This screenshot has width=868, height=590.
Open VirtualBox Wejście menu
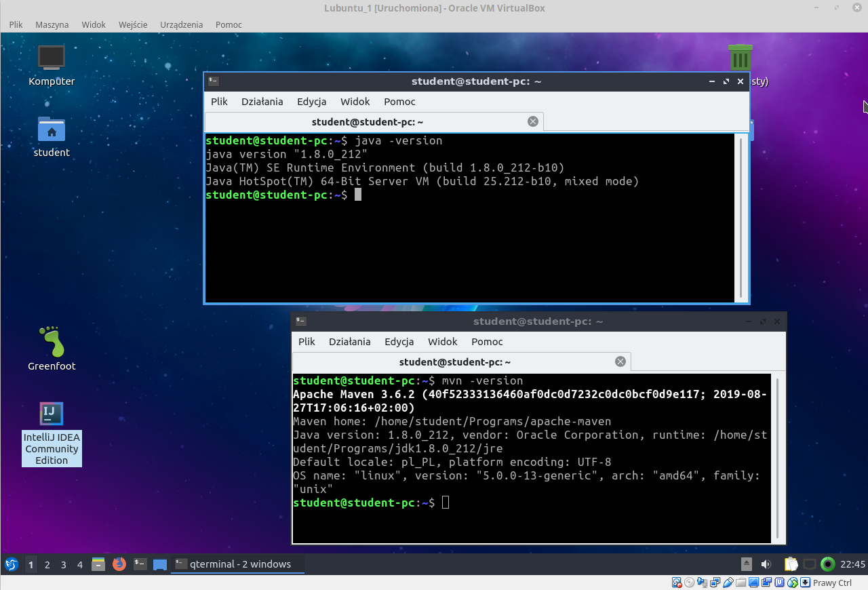pyautogui.click(x=133, y=24)
